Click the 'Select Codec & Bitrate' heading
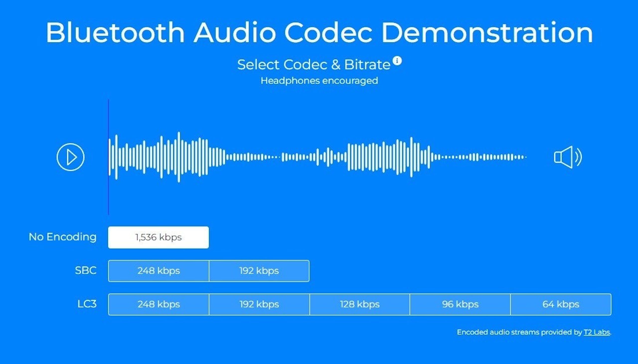The image size is (638, 364). tap(314, 65)
